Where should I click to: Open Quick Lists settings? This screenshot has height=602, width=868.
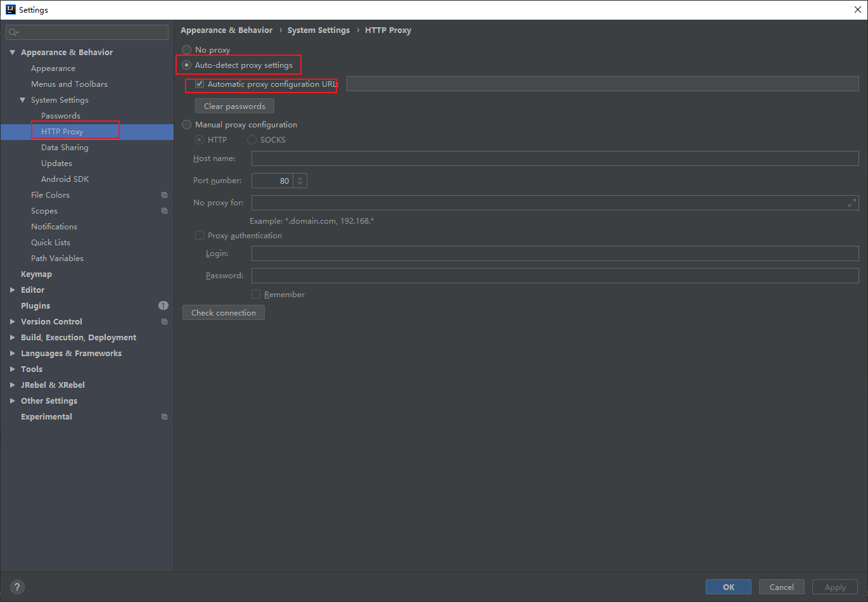(51, 243)
